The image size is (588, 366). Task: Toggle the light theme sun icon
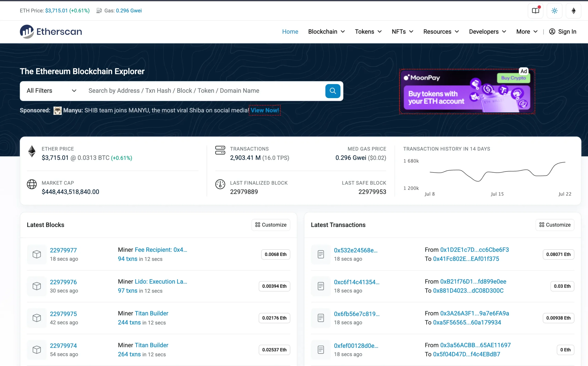coord(554,11)
